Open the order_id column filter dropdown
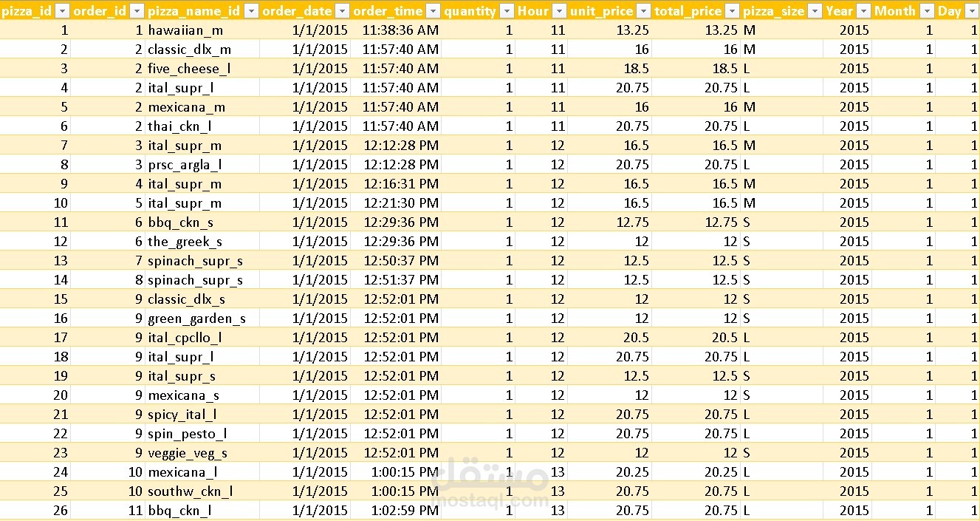 (137, 11)
